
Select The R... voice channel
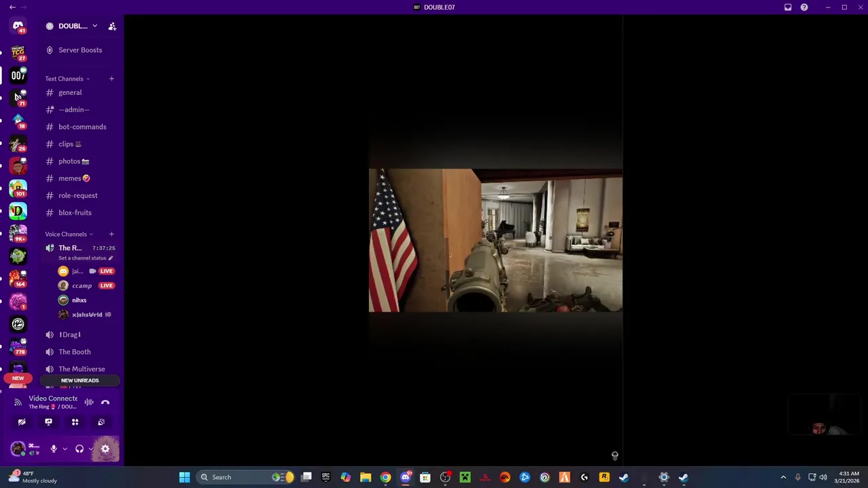(70, 248)
